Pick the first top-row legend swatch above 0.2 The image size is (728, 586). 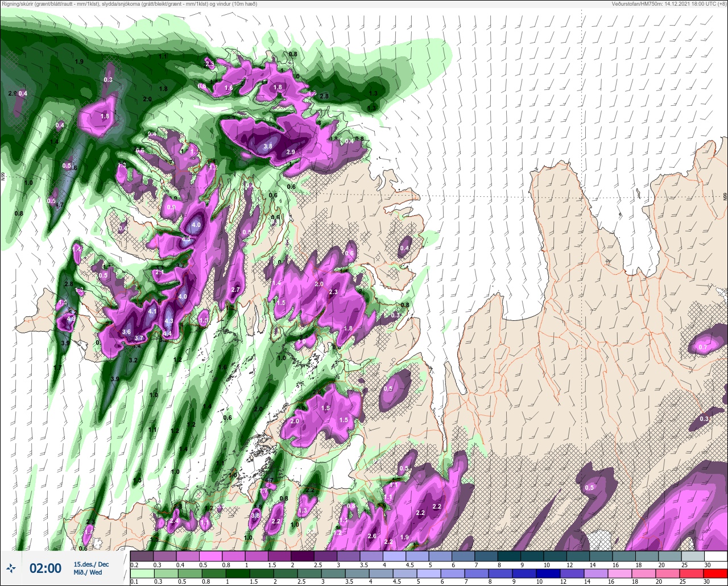pyautogui.click(x=141, y=556)
